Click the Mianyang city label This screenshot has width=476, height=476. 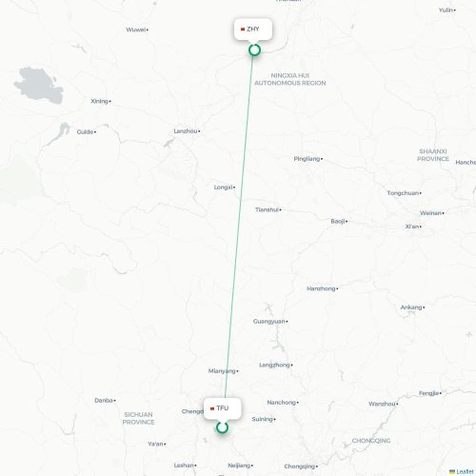point(222,371)
